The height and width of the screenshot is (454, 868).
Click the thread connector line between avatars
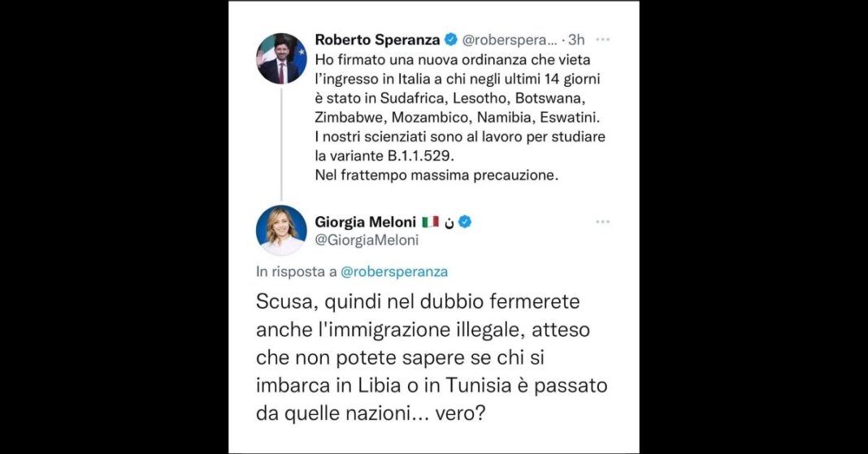pos(281,145)
